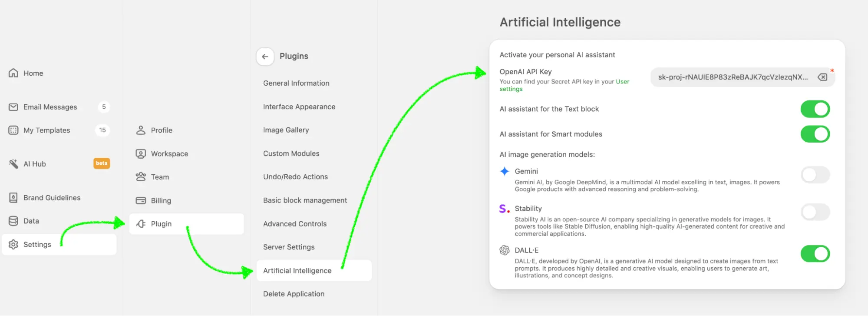868x316 pixels.
Task: Click the Email Messages envelope icon
Action: click(13, 107)
